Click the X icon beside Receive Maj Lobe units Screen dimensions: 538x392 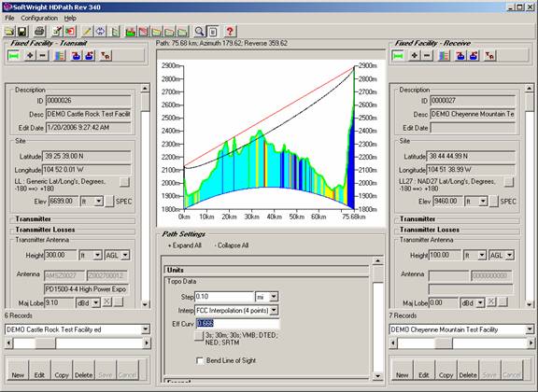click(x=491, y=302)
